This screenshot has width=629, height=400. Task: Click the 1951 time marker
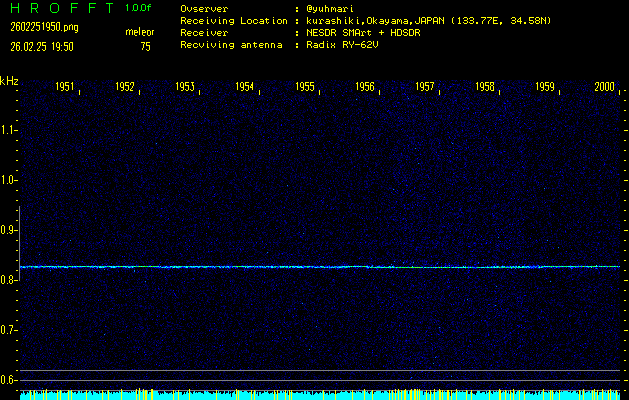click(x=66, y=88)
